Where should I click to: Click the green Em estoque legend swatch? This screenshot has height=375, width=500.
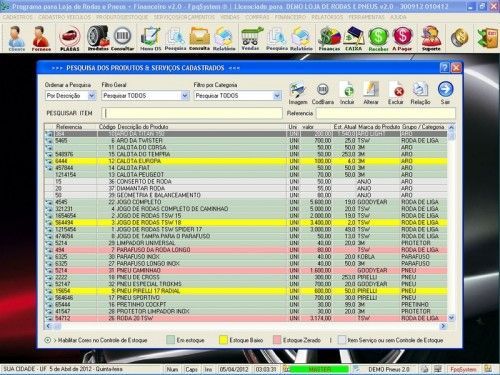170,340
